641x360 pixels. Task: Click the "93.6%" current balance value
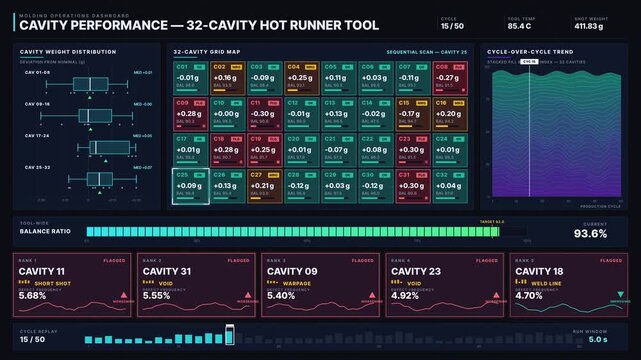[590, 234]
